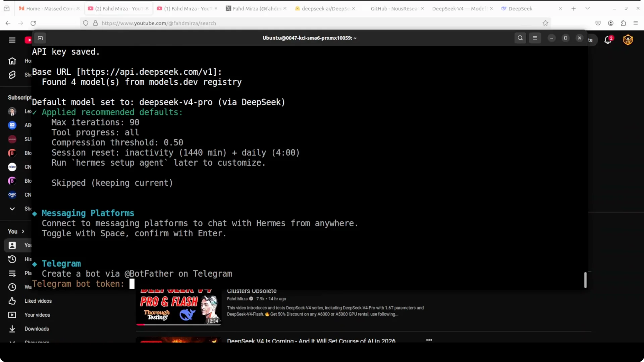Click the video progress bar under thumbnail
Screen dimensions: 644x362
point(178,324)
